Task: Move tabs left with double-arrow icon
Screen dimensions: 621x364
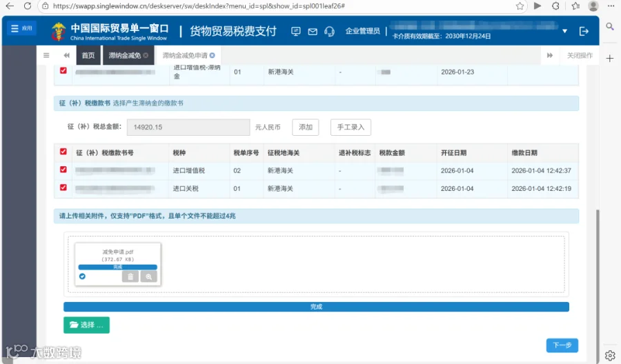Action: (x=66, y=55)
